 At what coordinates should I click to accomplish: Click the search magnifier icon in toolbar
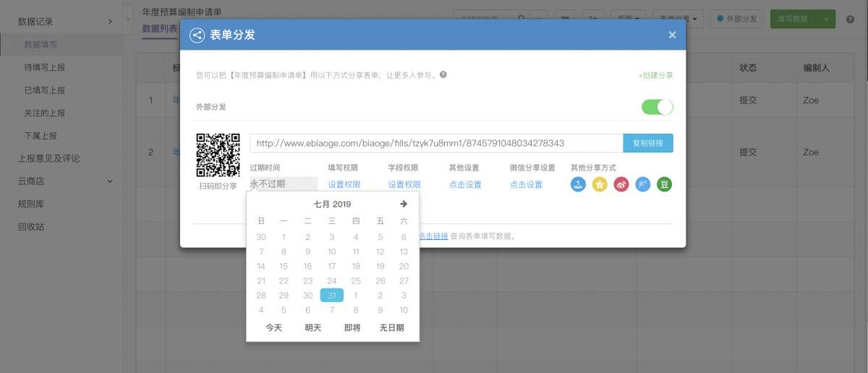point(522,19)
